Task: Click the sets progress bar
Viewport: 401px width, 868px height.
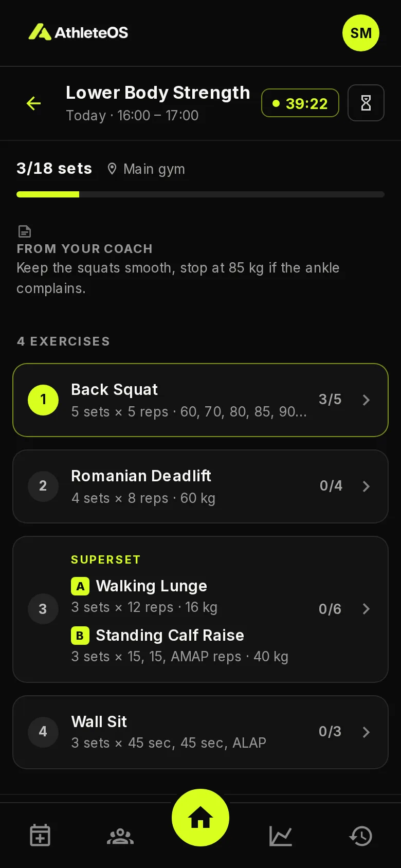Action: point(200,194)
